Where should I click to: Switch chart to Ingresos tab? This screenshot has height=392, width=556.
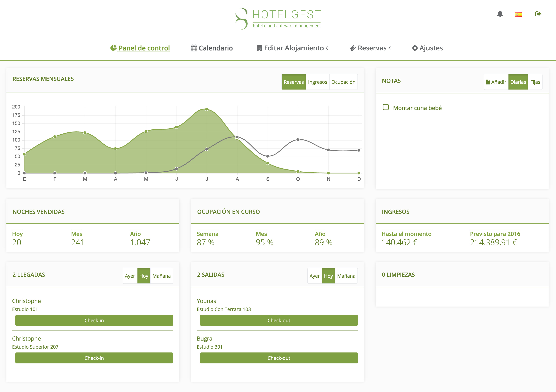tap(317, 82)
